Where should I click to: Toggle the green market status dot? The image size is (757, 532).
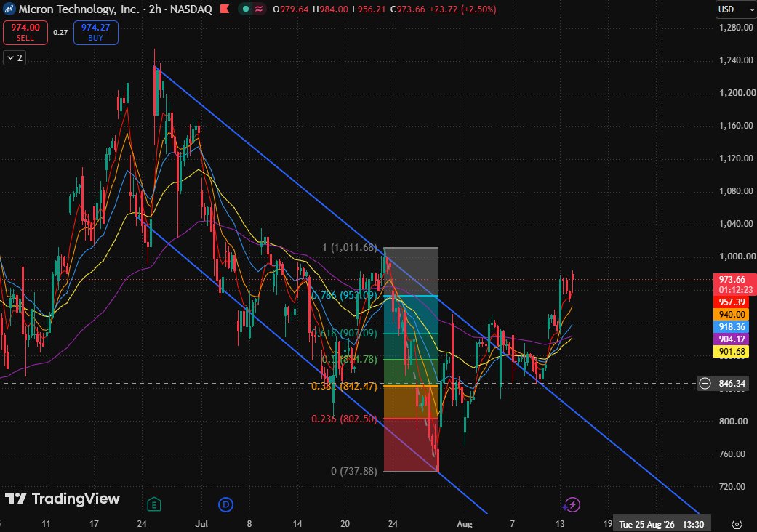(x=246, y=9)
